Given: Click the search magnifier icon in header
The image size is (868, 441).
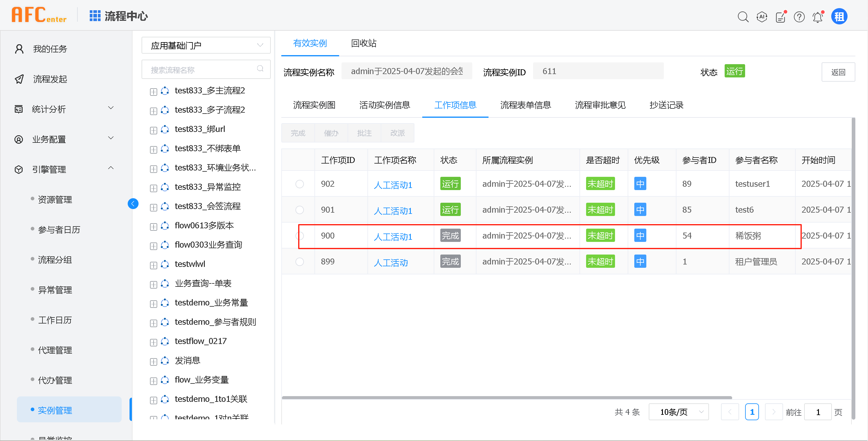Looking at the screenshot, I should (x=743, y=17).
